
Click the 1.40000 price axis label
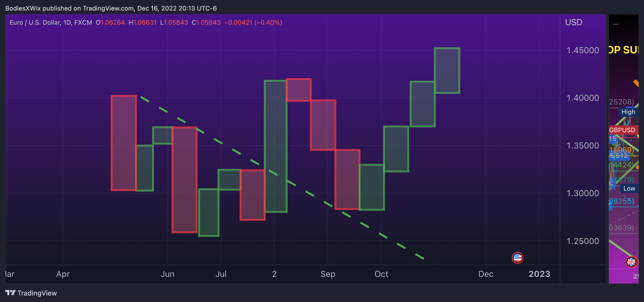(583, 98)
